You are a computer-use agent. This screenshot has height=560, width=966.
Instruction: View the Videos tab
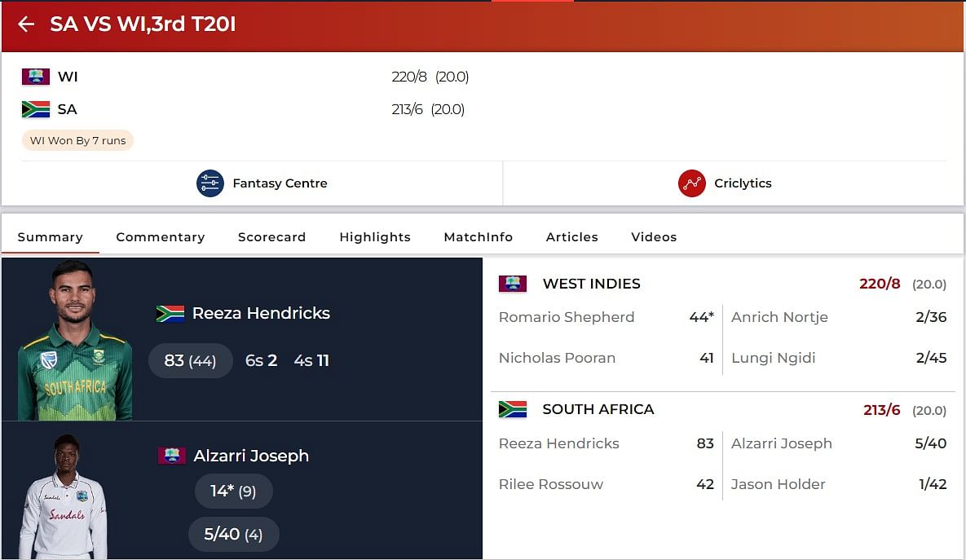(x=654, y=237)
